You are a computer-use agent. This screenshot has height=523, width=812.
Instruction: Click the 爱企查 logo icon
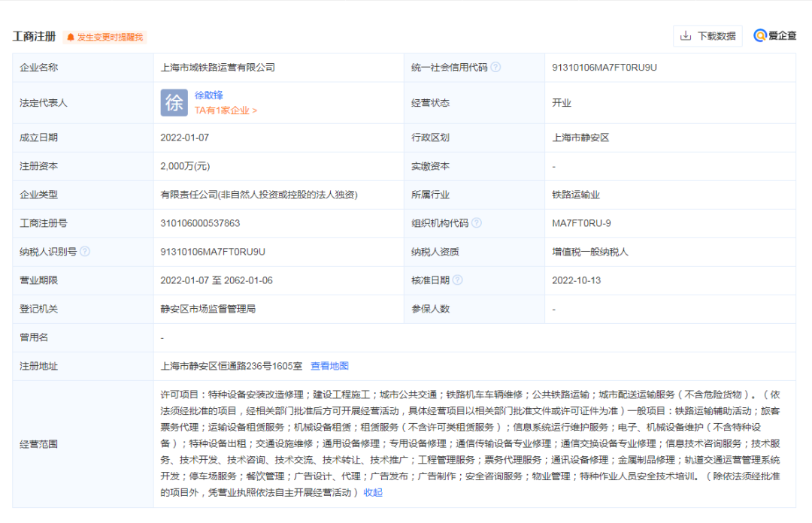pyautogui.click(x=762, y=35)
